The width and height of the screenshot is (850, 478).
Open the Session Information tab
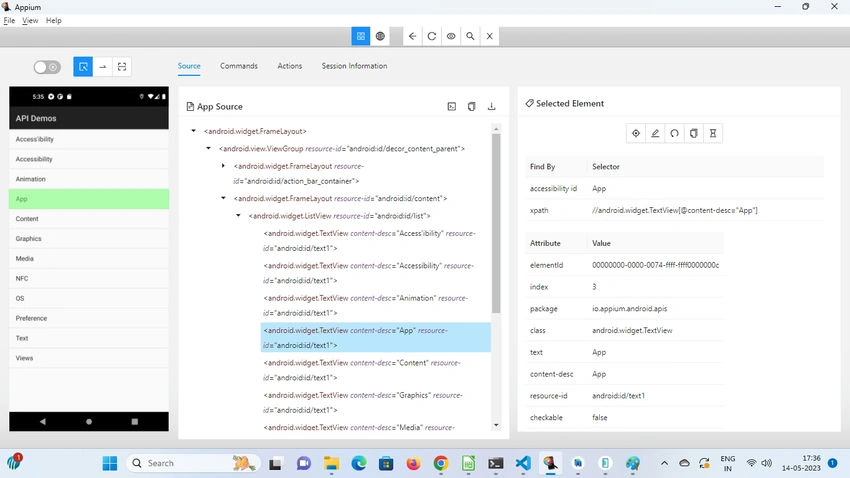point(355,66)
